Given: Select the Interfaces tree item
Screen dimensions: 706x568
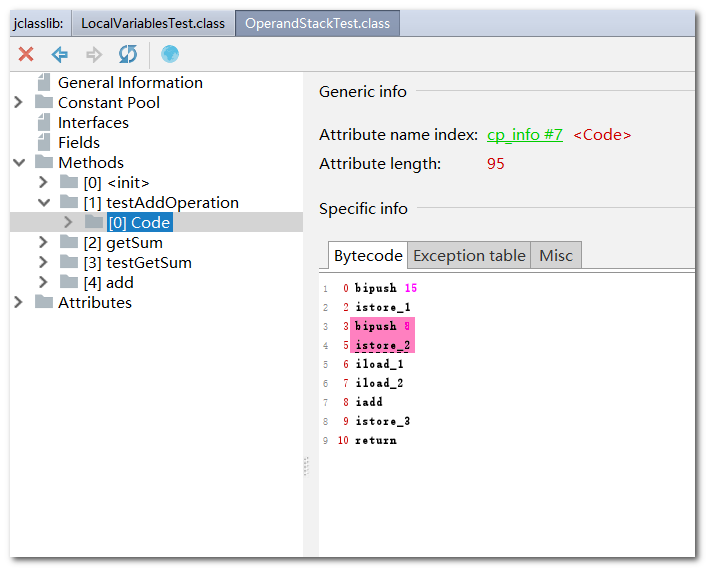Looking at the screenshot, I should point(93,123).
